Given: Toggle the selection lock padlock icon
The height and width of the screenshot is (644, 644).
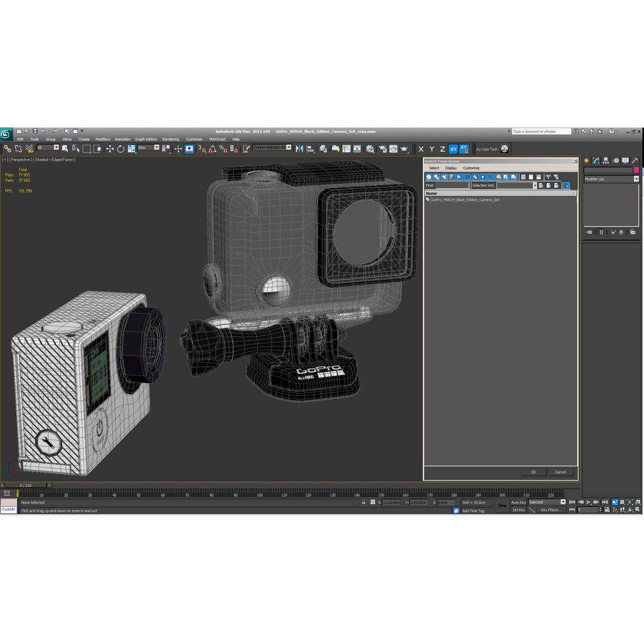Looking at the screenshot, I should coord(364,502).
